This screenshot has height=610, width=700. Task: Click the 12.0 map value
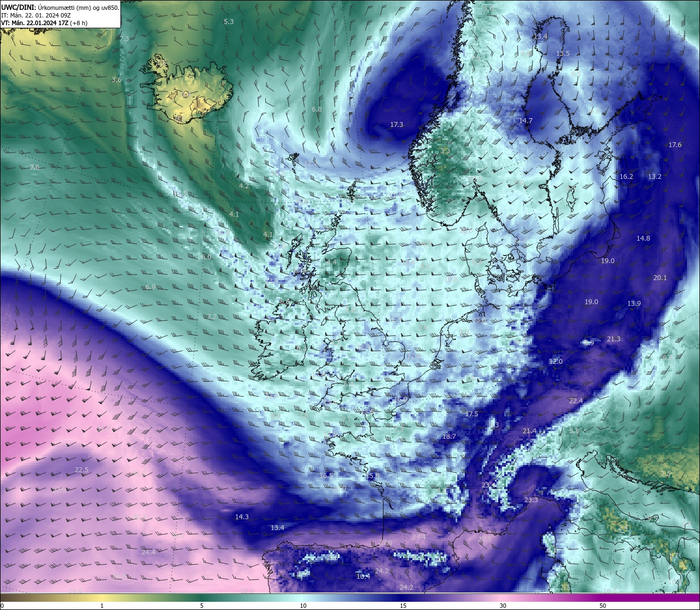click(x=556, y=362)
